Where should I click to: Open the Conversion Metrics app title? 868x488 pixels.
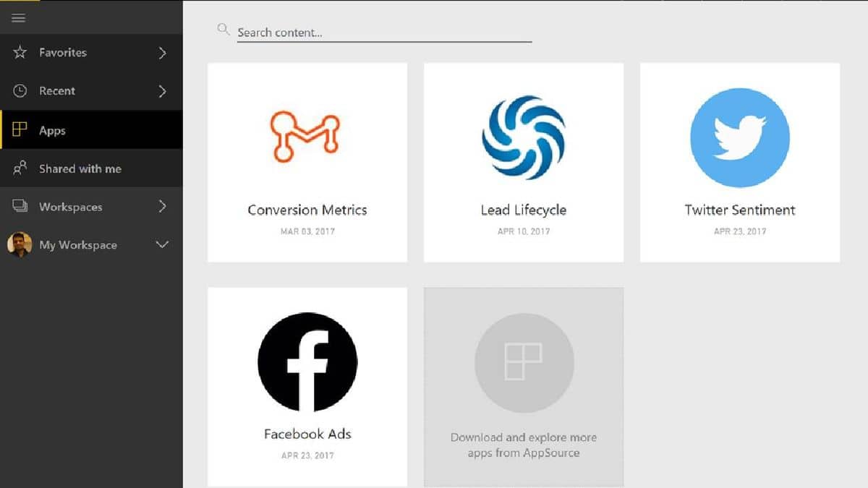[307, 210]
